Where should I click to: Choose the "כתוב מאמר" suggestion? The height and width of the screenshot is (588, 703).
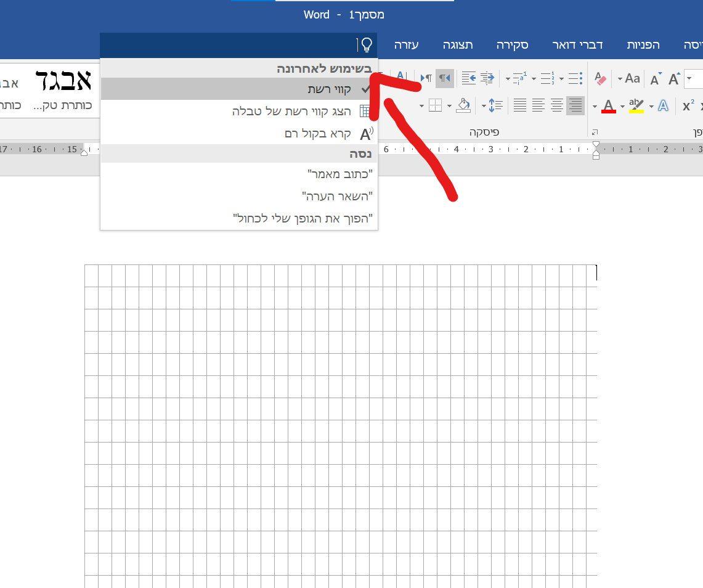tap(240, 174)
